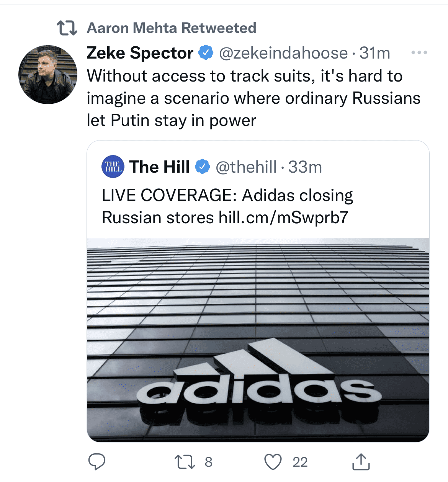Open Zeke Spector's profile picture
Screen dimensions: 448x482
pos(48,75)
